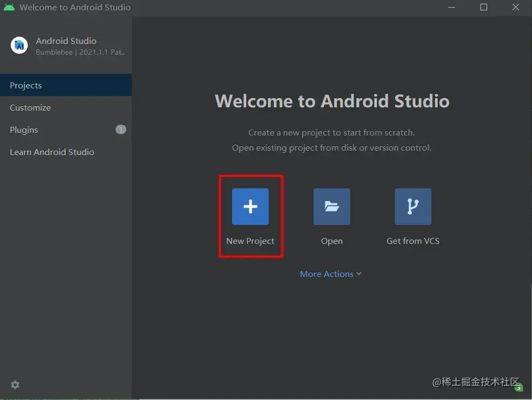Click the Android Studio logo in sidebar

point(20,45)
